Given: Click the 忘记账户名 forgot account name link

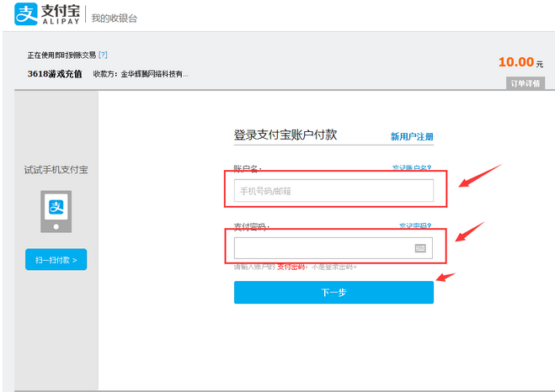Looking at the screenshot, I should pyautogui.click(x=412, y=168).
